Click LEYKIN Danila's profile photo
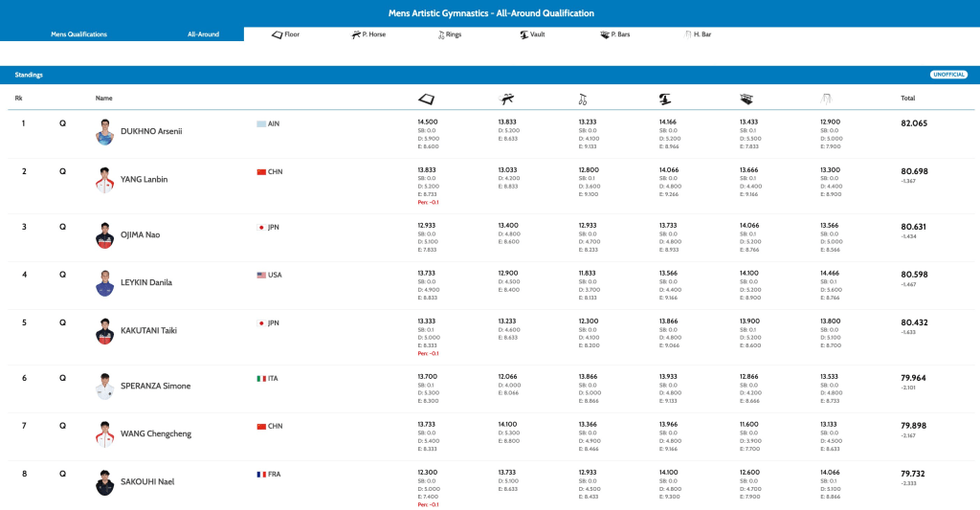 click(x=105, y=282)
